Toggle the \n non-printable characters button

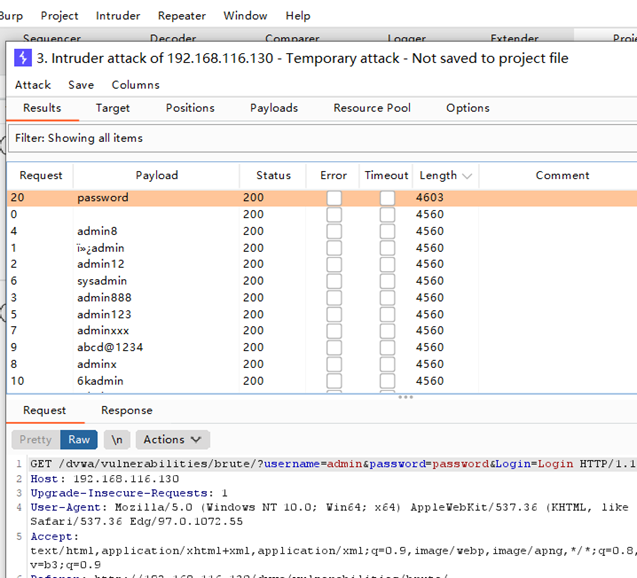tap(117, 440)
